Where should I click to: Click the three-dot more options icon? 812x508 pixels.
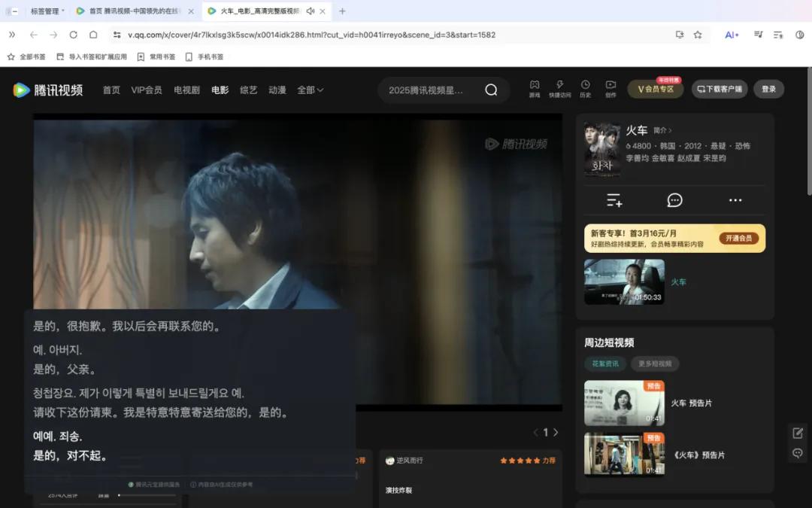pos(735,200)
